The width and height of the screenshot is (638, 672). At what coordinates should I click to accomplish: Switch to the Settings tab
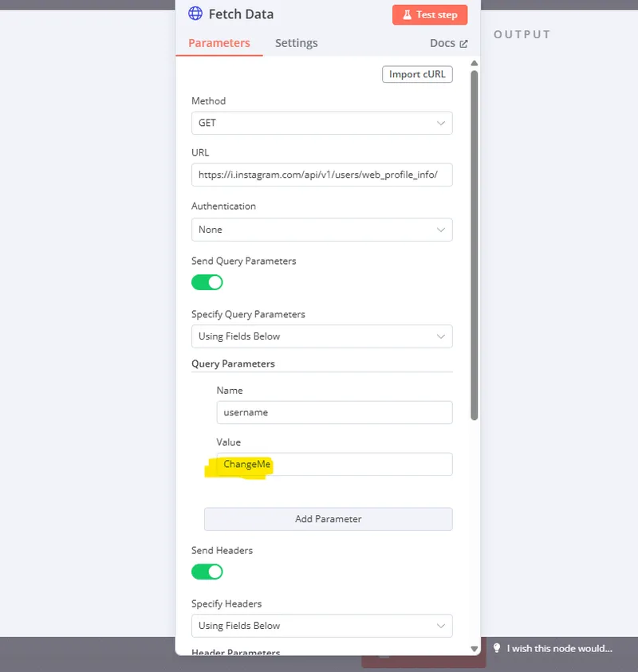tap(296, 43)
